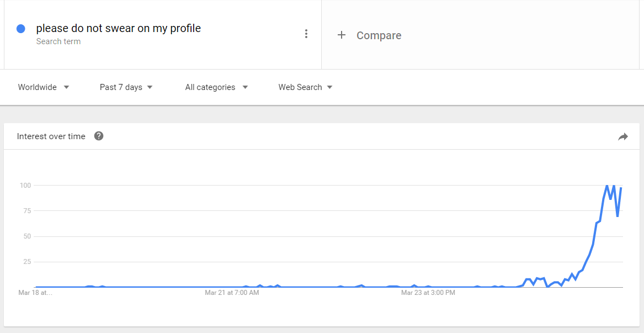Viewport: 644px width, 333px height.
Task: Click the peak point at 100 on chart line
Action: point(607,186)
